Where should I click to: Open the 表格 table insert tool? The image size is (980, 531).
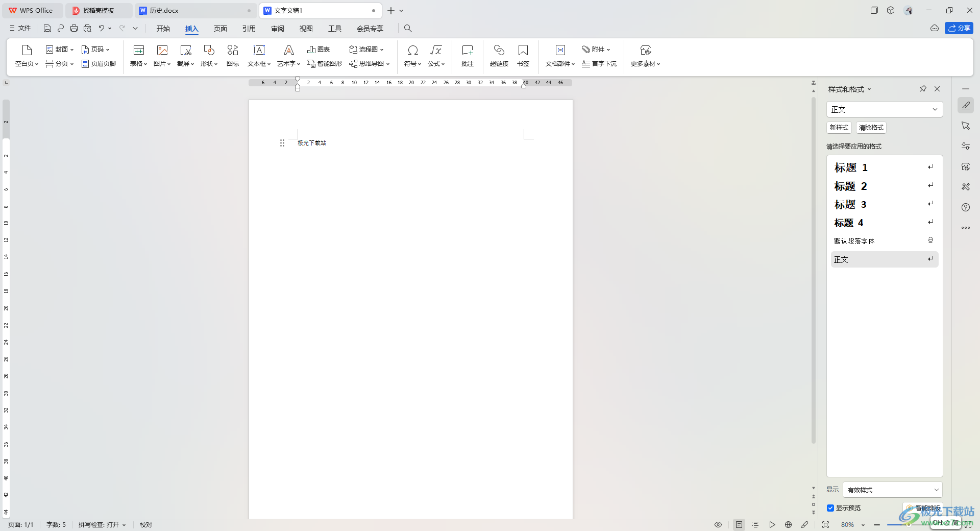(x=138, y=56)
